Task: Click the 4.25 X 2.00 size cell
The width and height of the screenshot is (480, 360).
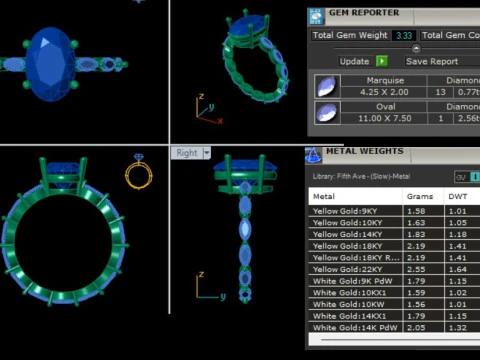Action: [384, 92]
